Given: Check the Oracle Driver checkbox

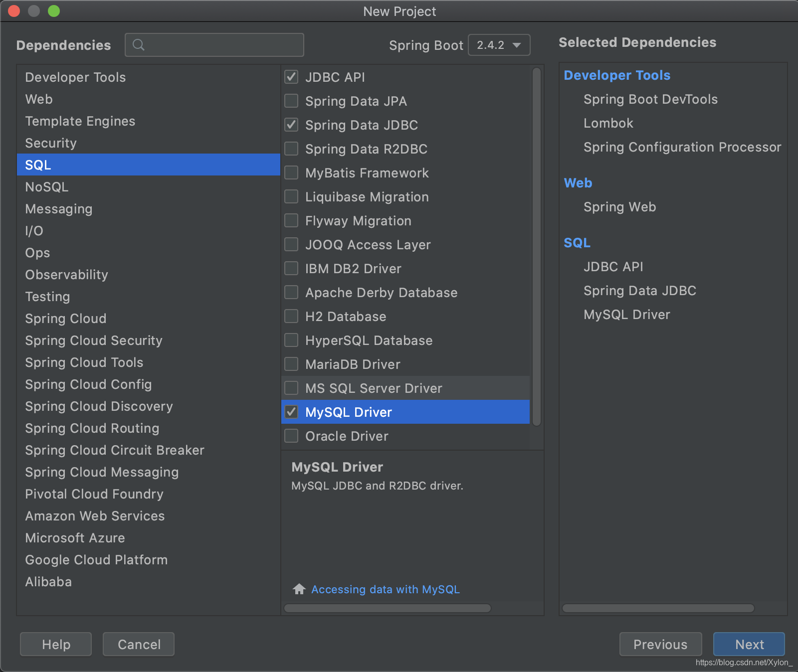Looking at the screenshot, I should 291,436.
